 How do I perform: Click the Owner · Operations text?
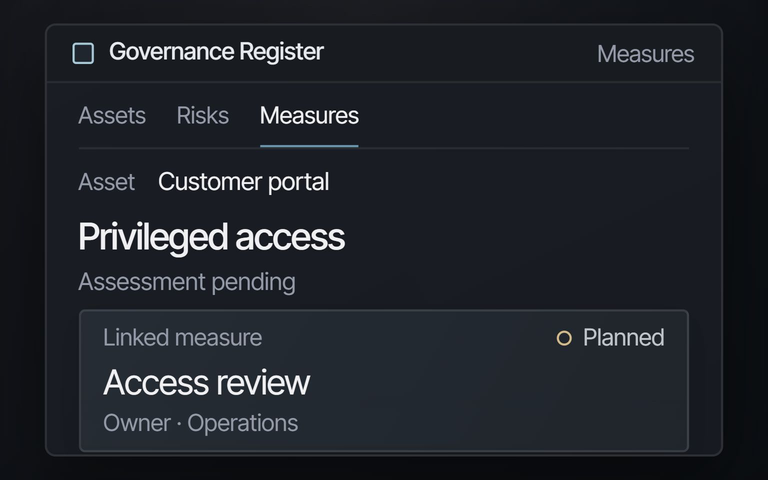200,423
